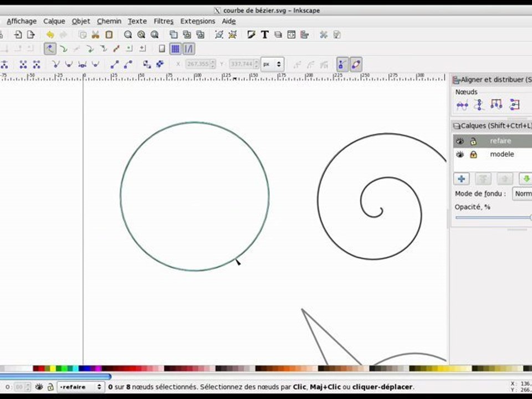This screenshot has width=532, height=399.
Task: Toggle current layer visibility in status bar
Action: click(39, 387)
